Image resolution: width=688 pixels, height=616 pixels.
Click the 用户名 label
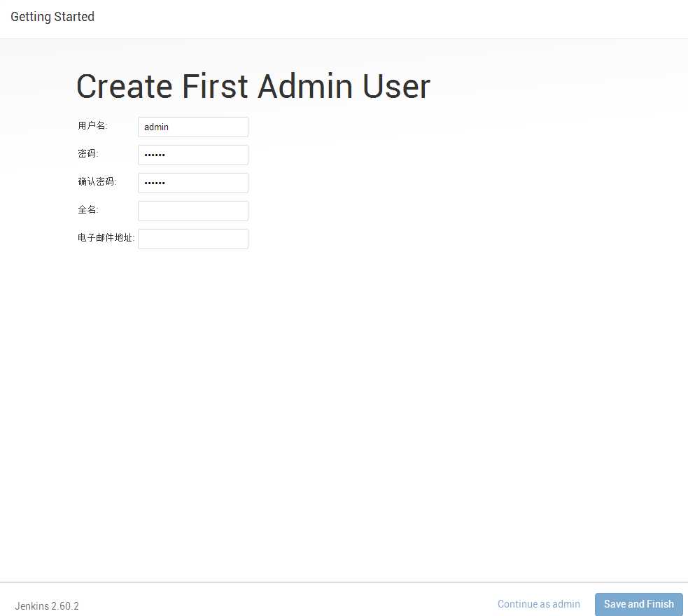pos(92,126)
